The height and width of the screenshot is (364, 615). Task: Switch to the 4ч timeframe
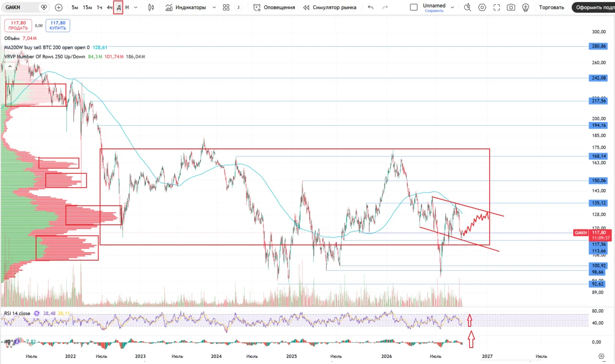110,7
